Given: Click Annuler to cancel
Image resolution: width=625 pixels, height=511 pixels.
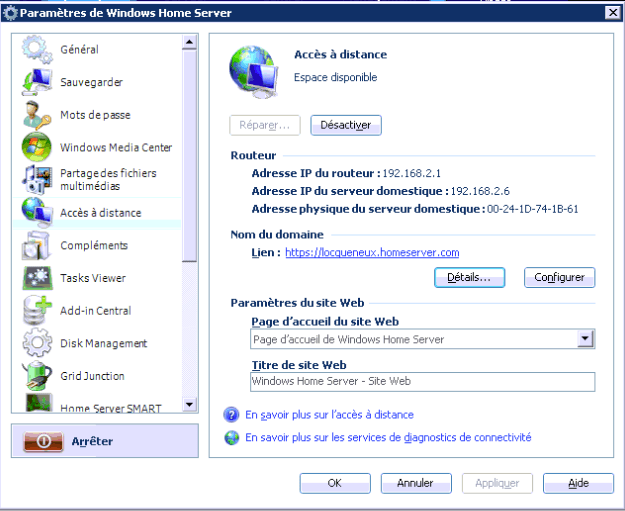Looking at the screenshot, I should 416,483.
